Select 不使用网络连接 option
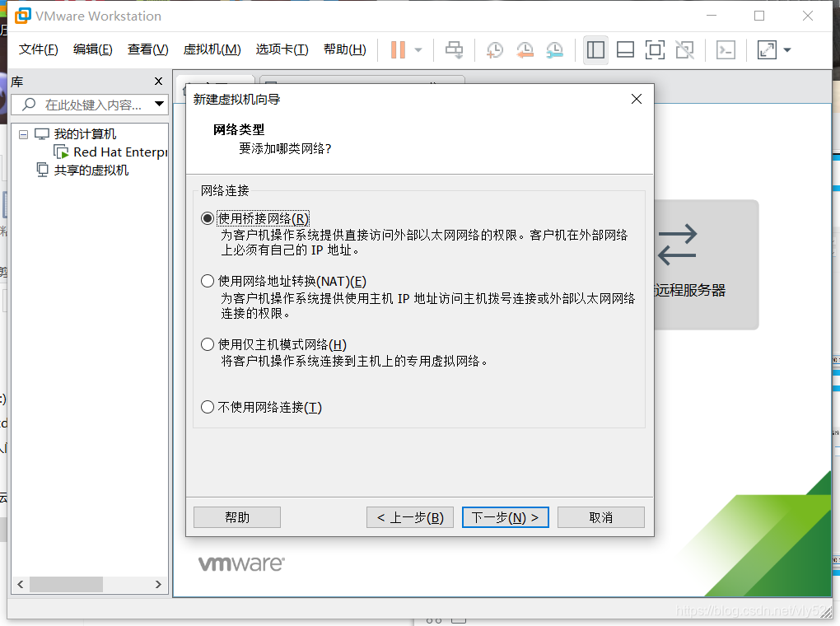 tap(207, 406)
